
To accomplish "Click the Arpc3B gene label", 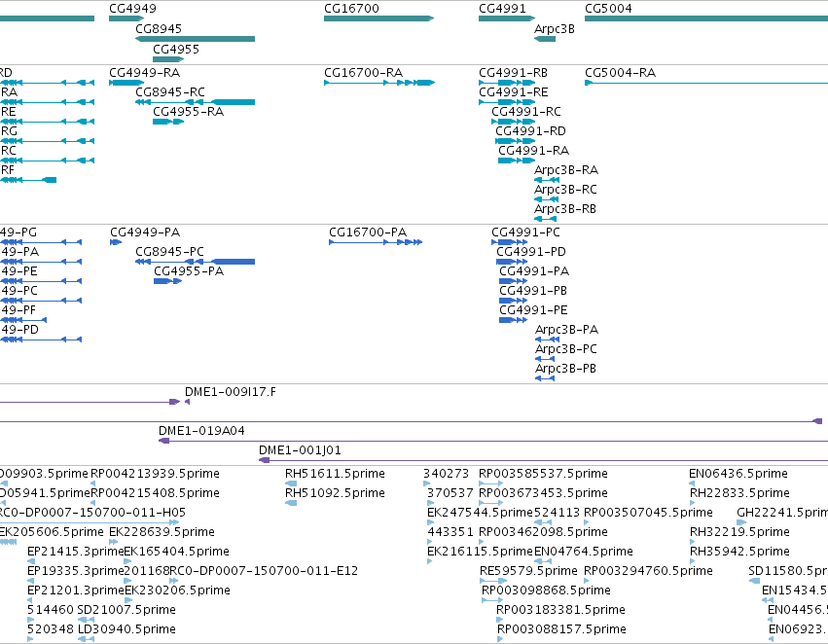I will point(554,29).
